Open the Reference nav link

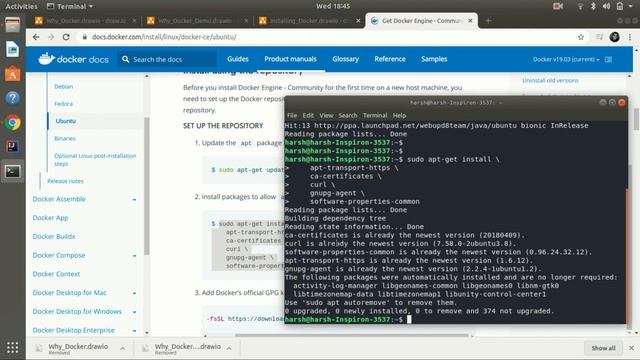click(390, 59)
